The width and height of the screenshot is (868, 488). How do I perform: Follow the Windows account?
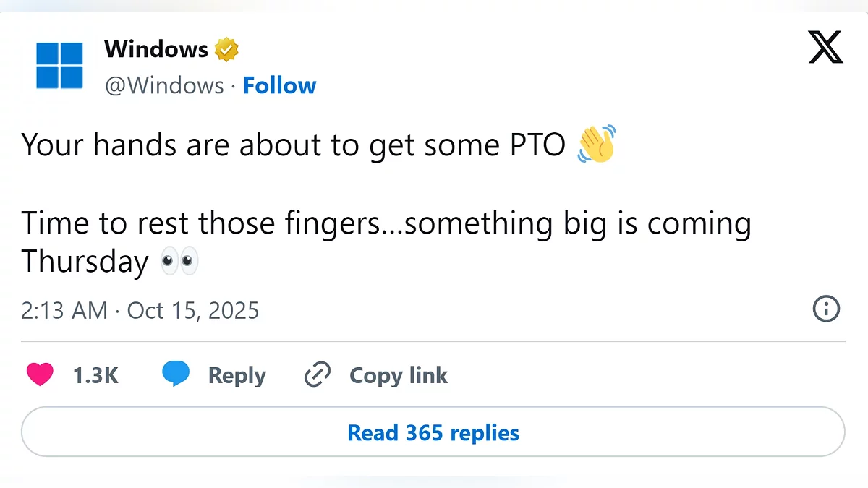pos(279,85)
